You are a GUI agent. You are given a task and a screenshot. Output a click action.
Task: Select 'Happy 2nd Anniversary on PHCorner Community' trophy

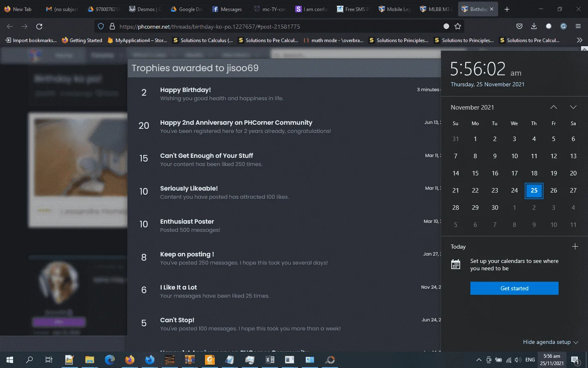coord(236,122)
